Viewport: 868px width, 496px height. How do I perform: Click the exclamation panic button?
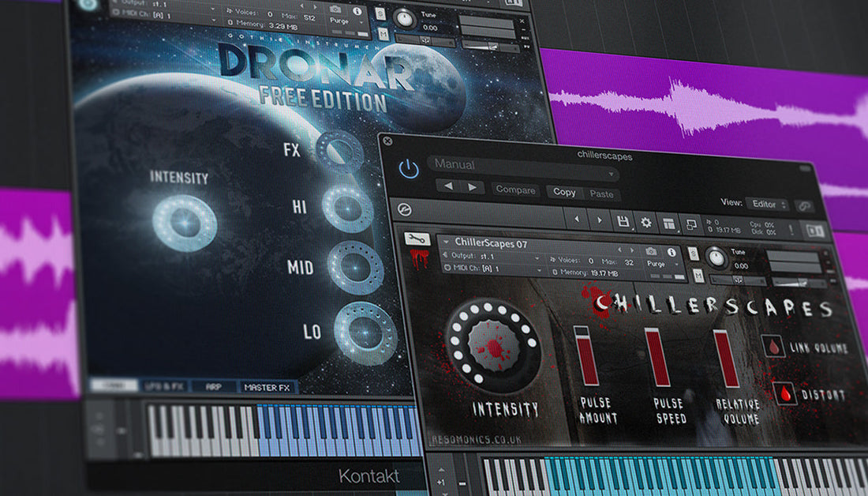pos(791,229)
